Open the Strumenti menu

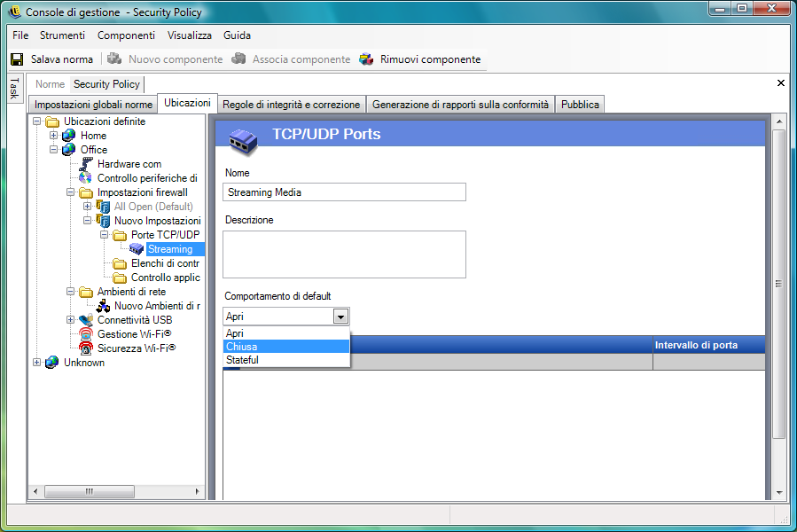pyautogui.click(x=62, y=35)
